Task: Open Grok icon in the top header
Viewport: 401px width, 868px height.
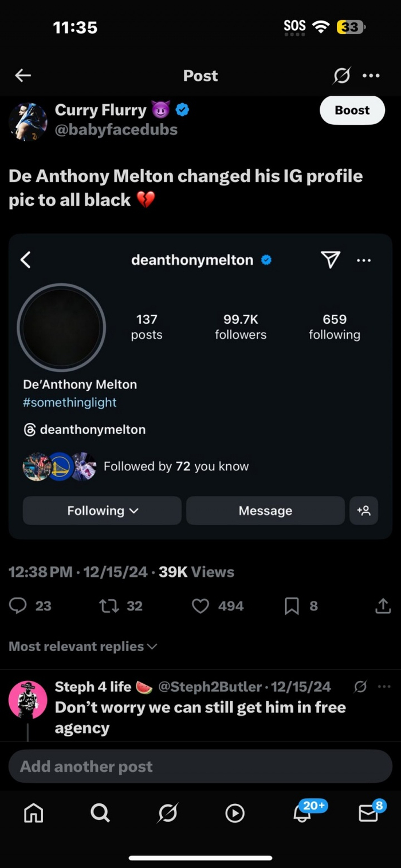Action: tap(341, 76)
